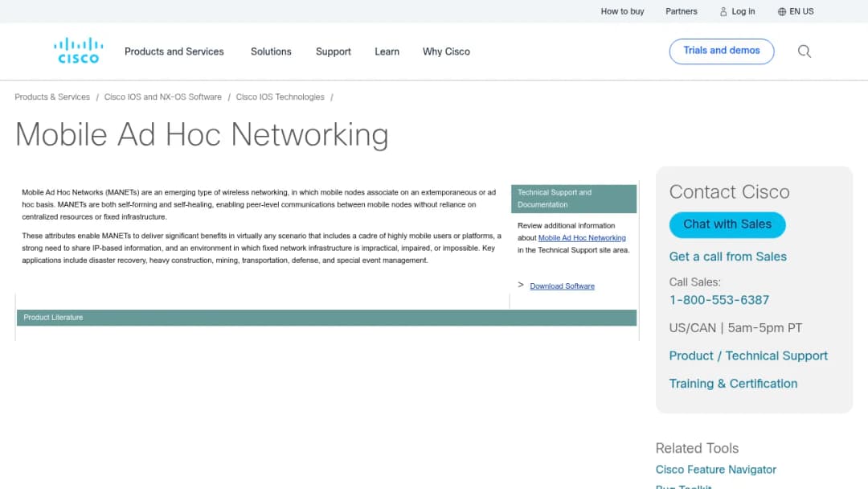Click the Product Literature header bar
This screenshot has width=868, height=489.
pos(326,318)
